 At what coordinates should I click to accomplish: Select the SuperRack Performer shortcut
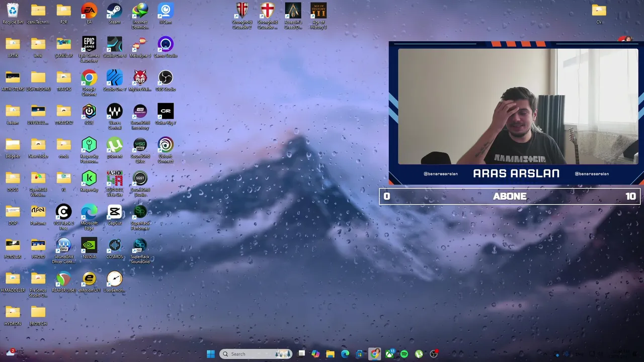pyautogui.click(x=140, y=217)
